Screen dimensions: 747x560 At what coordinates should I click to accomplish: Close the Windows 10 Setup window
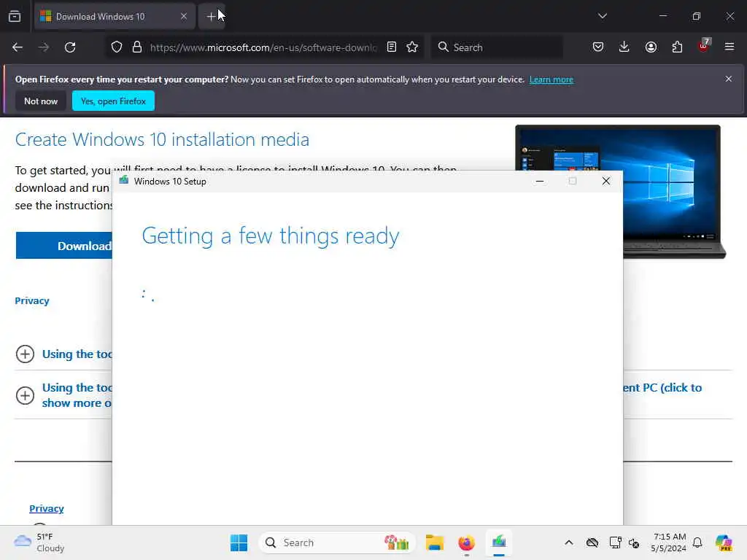pyautogui.click(x=606, y=181)
